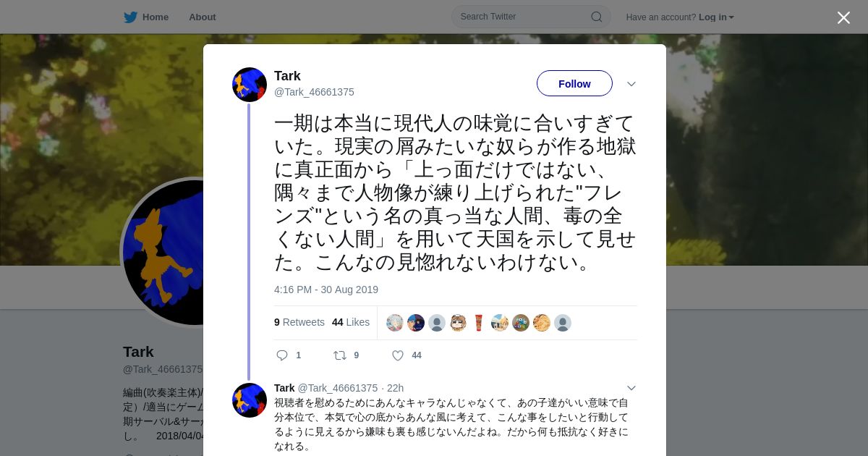The image size is (868, 456).
Task: Open the Log in dropdown
Action: 716,17
